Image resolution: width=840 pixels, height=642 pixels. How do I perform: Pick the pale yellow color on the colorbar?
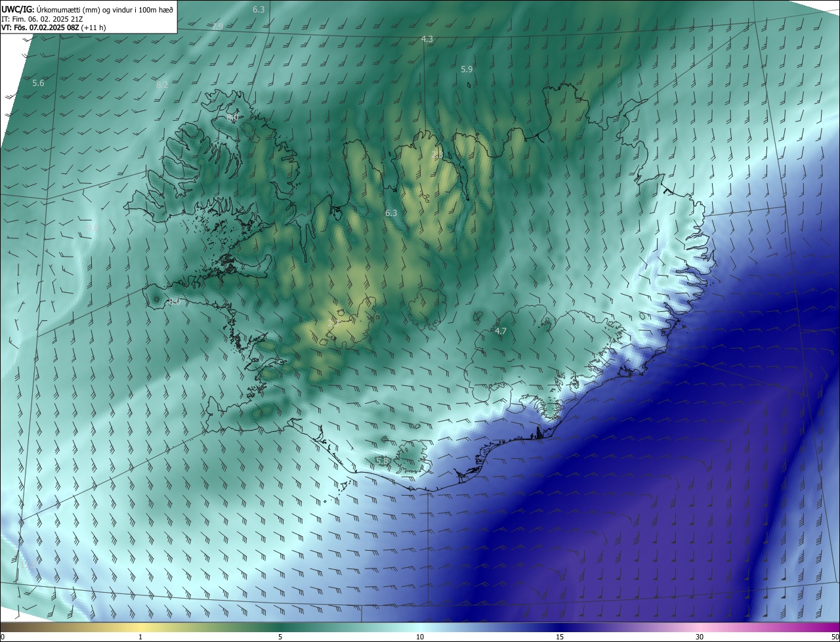140,627
